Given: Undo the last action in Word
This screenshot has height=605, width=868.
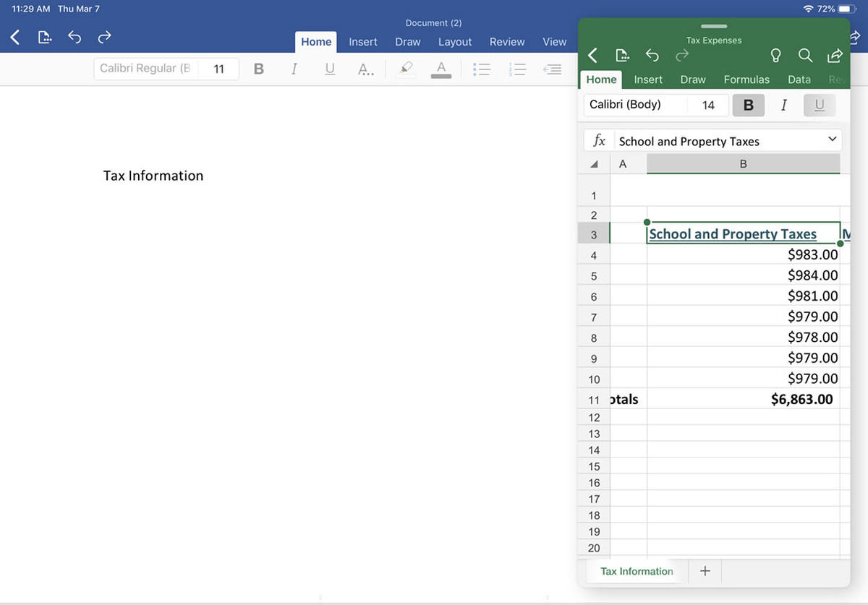Looking at the screenshot, I should coord(75,37).
